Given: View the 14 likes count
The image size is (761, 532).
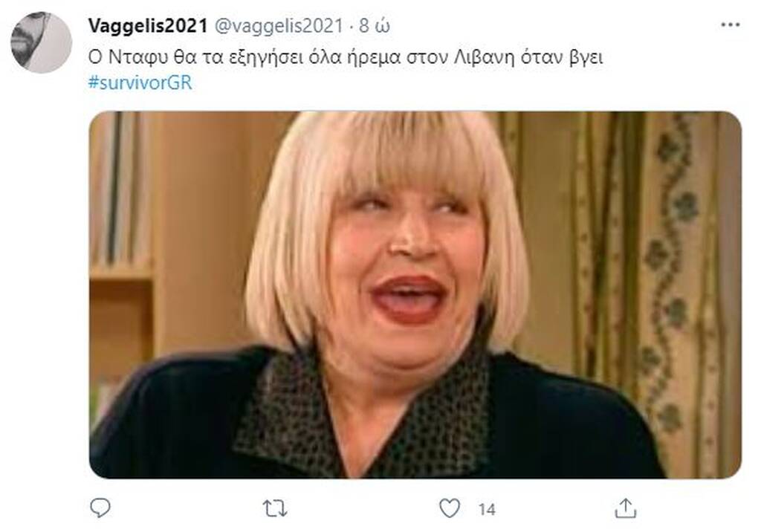Looking at the screenshot, I should [487, 509].
